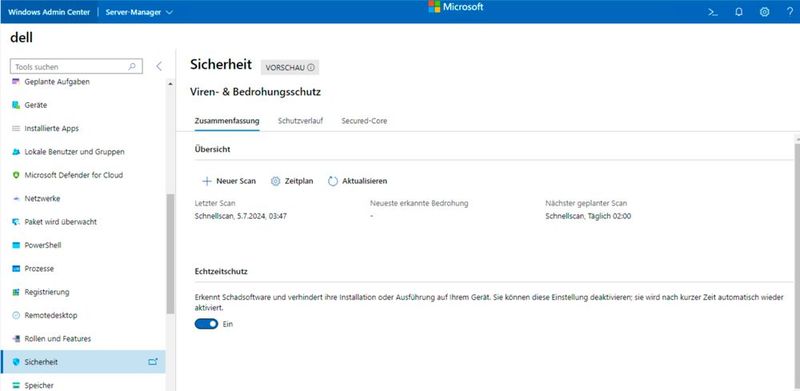
Task: Open Prozesse tool
Action: [x=39, y=268]
